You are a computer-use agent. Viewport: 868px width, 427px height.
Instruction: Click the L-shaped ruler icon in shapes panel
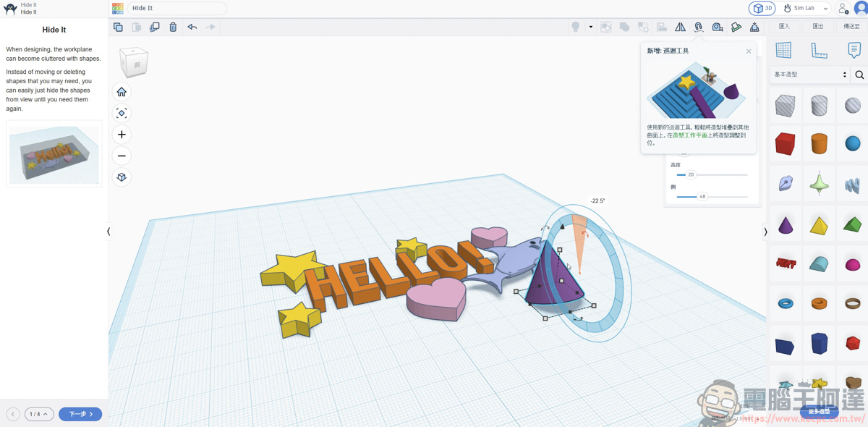819,50
